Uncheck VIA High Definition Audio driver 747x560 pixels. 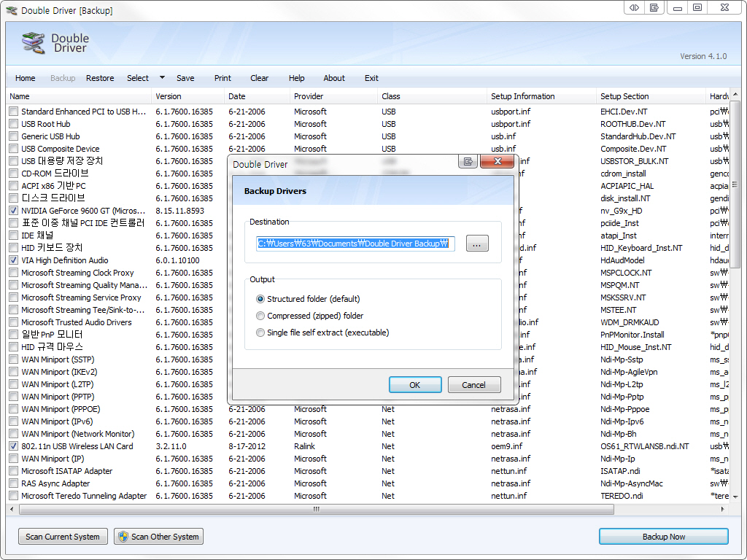tap(13, 260)
